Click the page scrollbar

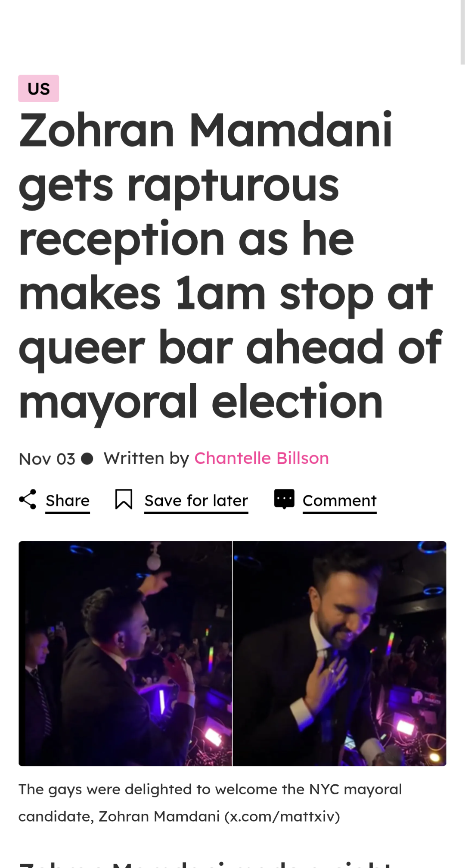[x=462, y=32]
